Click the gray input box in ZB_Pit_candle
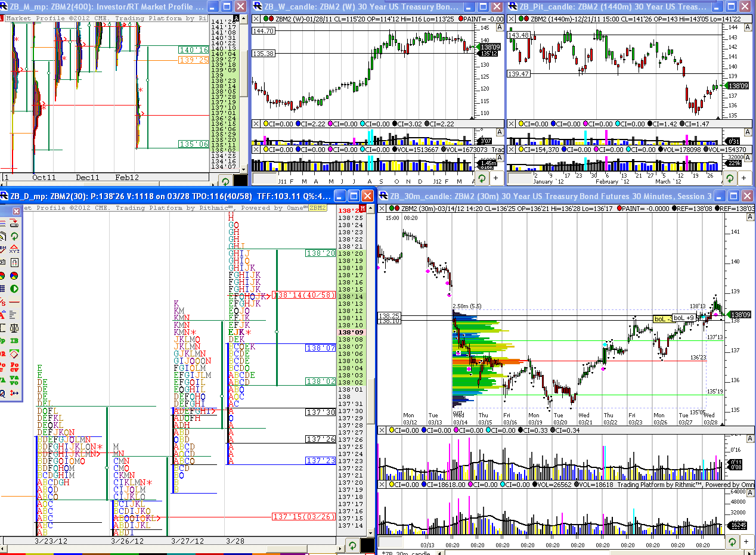756x555 pixels. (x=520, y=178)
